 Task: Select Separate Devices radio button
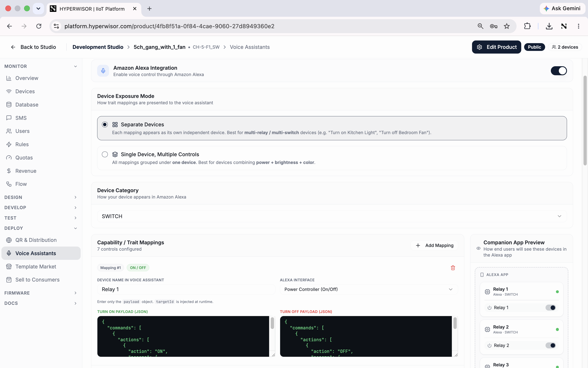(105, 125)
